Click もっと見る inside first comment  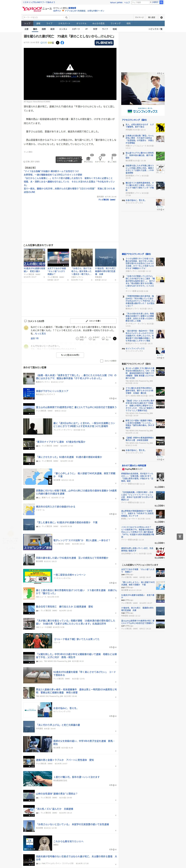click(41, 334)
